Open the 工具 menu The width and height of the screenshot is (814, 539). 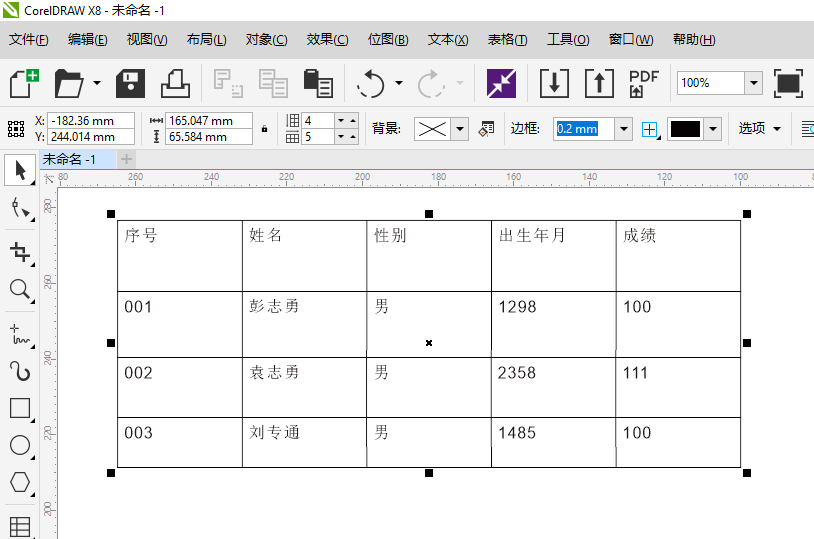tap(568, 39)
